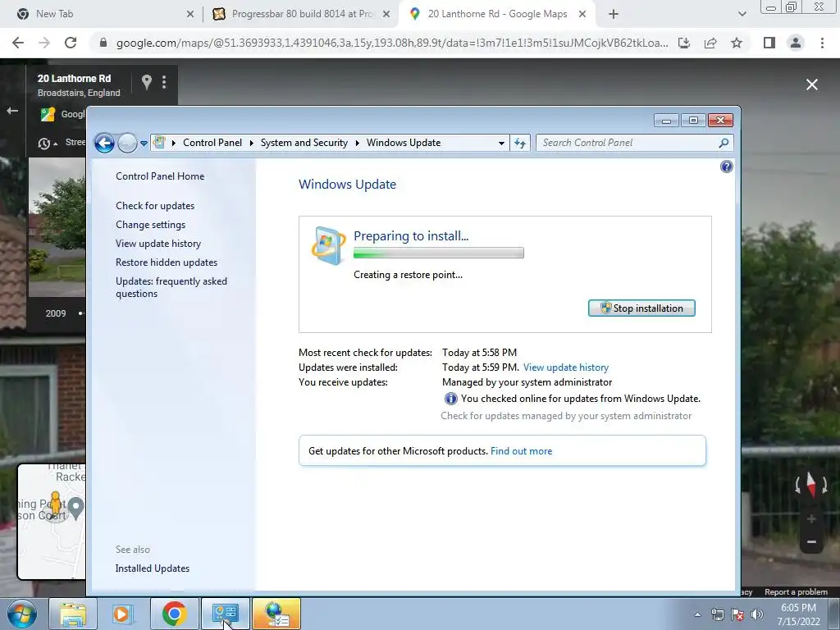Switch to the 20 Lanthorne Rd Google Maps tab
Viewport: 840px width, 630px height.
(x=498, y=14)
